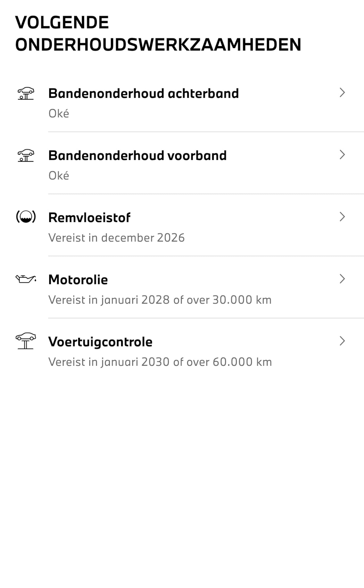Tap the 'Oké' status under Bandenonderhoud achterband

pos(59,114)
